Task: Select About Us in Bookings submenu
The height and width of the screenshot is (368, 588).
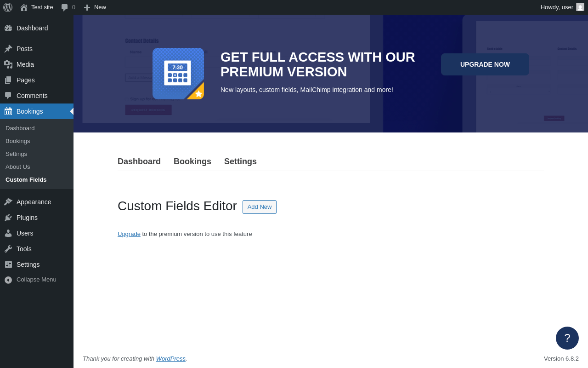Action: (x=18, y=167)
